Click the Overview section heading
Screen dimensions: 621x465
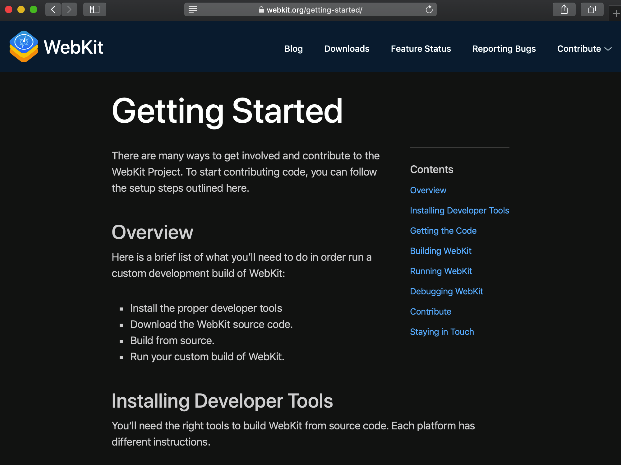pyautogui.click(x=152, y=232)
